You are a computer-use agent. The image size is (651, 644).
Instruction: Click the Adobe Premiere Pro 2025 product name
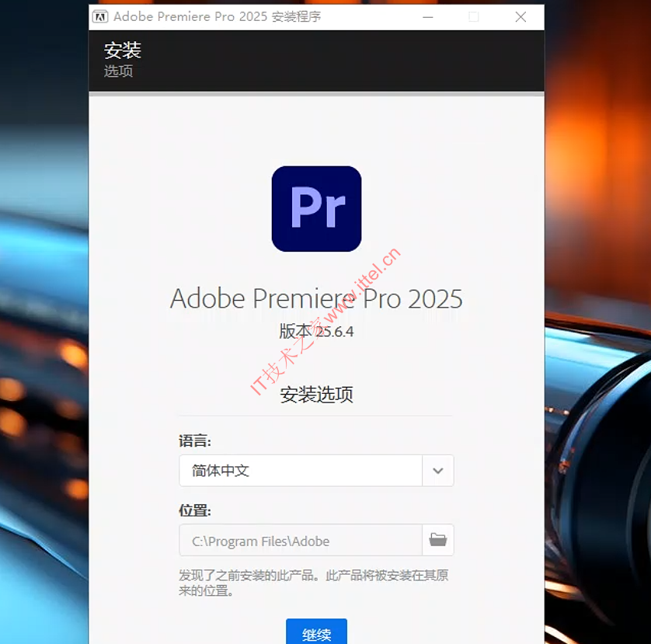coord(316,299)
